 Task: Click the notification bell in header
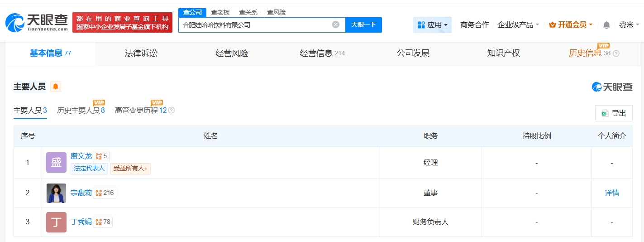(x=606, y=25)
